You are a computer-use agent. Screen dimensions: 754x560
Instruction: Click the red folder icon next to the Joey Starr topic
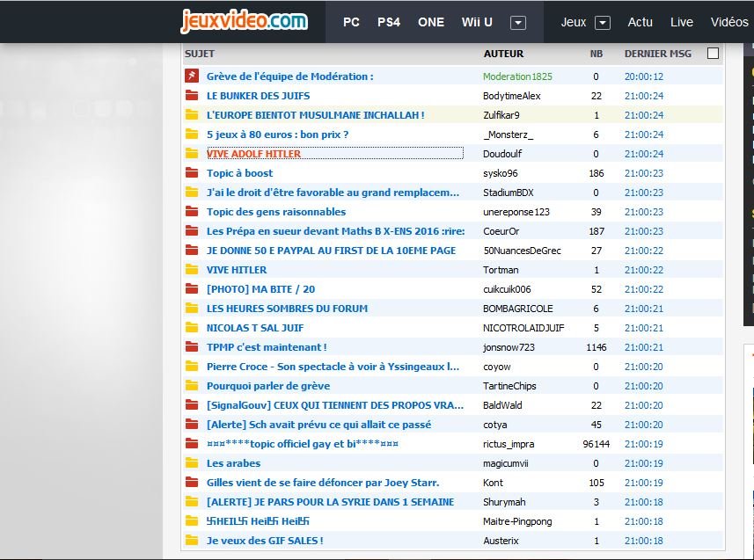tap(191, 483)
